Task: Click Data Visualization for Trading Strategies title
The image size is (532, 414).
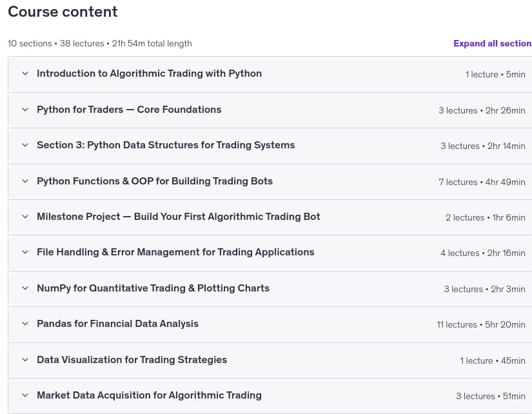Action: [132, 360]
